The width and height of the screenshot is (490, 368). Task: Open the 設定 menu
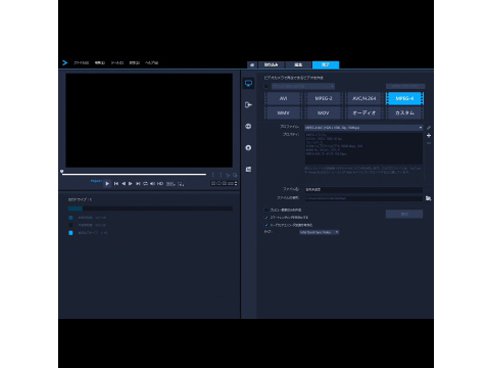click(134, 63)
